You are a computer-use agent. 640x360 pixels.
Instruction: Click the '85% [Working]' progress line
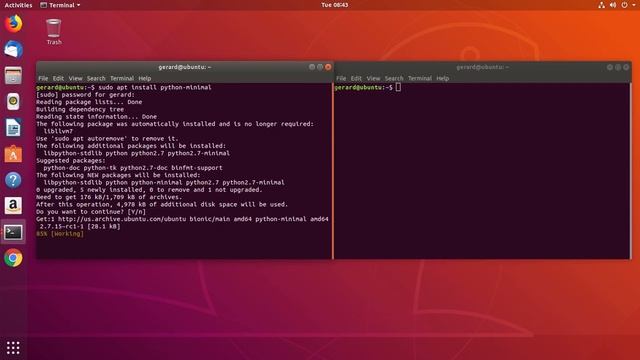[x=60, y=234]
